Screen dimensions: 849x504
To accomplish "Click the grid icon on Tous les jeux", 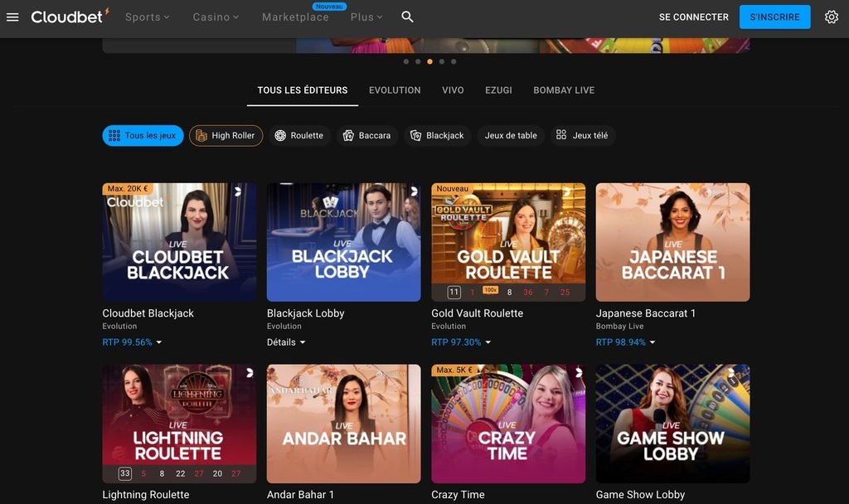I will (114, 135).
